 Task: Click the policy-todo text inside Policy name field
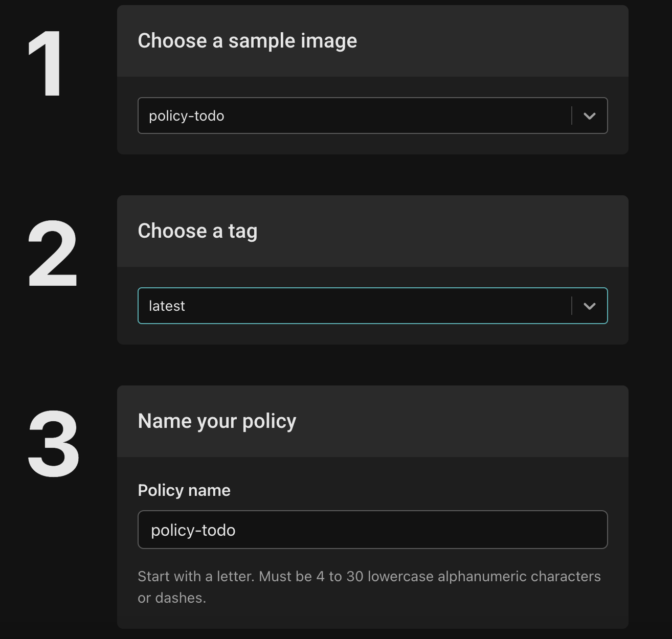click(193, 530)
